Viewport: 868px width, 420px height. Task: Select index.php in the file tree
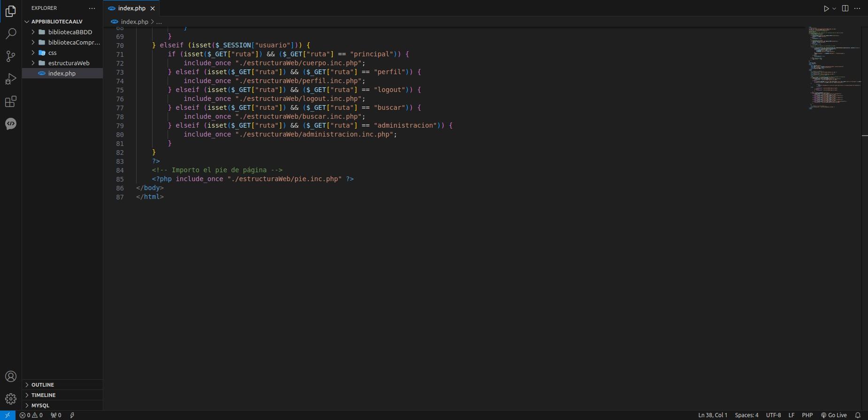[x=62, y=73]
